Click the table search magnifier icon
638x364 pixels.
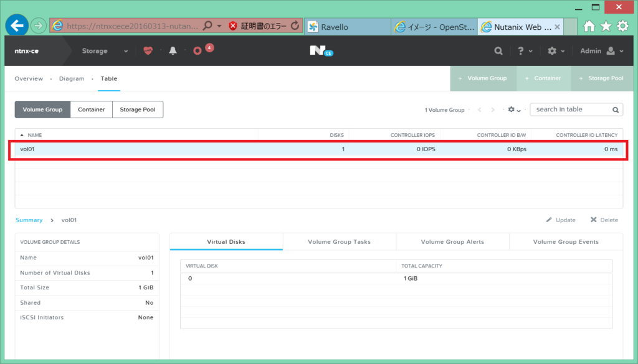click(x=616, y=109)
